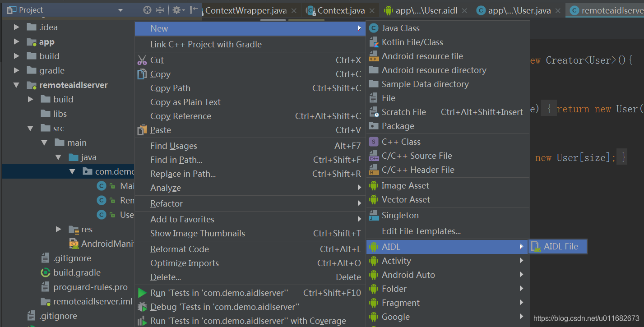Image resolution: width=644 pixels, height=327 pixels.
Task: Switch to Context.java tab
Action: coord(341,10)
